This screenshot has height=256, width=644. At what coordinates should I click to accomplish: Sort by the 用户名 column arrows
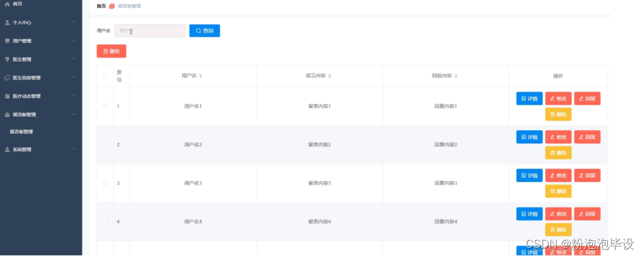point(200,76)
